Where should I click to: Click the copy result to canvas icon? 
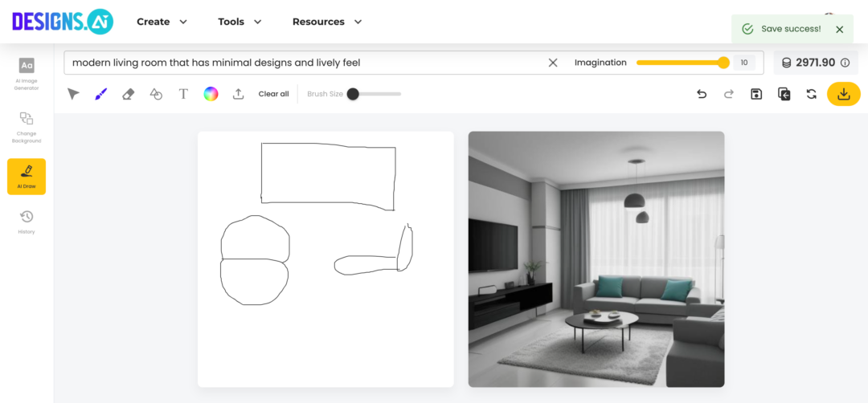pyautogui.click(x=784, y=94)
